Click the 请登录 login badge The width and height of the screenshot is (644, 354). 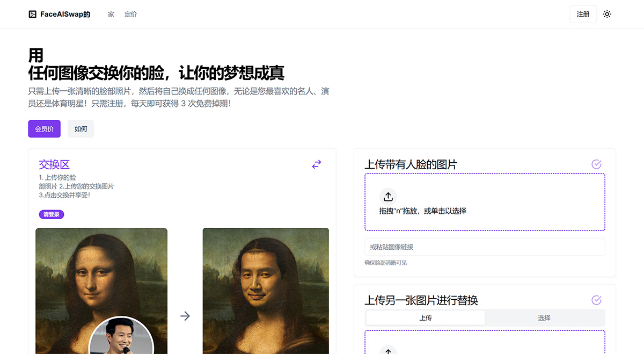pos(52,214)
